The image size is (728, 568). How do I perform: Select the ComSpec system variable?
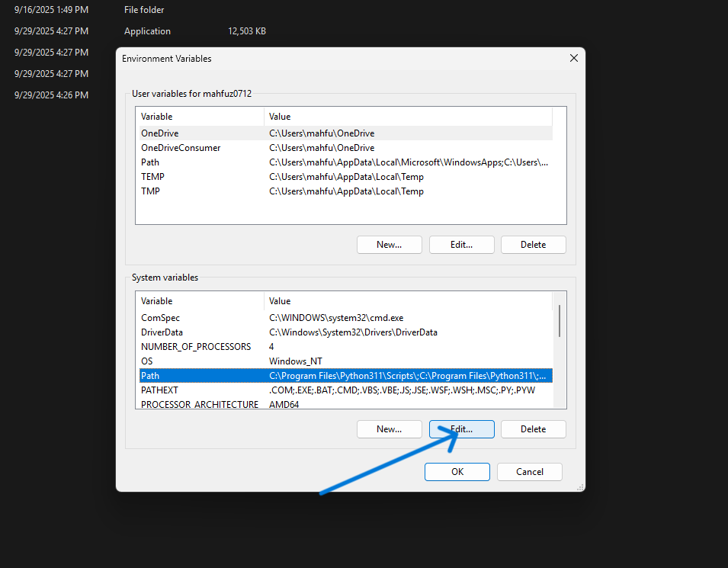click(x=160, y=318)
